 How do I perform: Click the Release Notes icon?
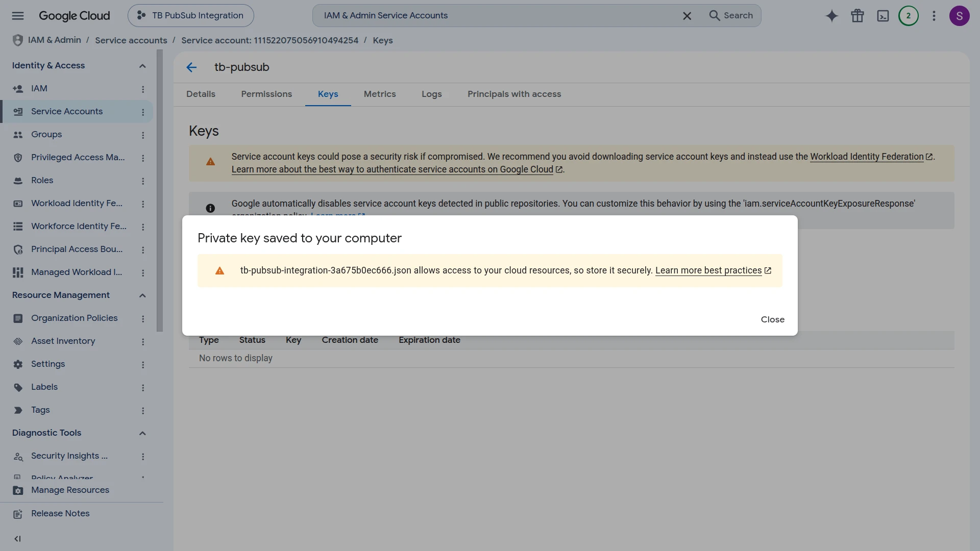tap(18, 514)
